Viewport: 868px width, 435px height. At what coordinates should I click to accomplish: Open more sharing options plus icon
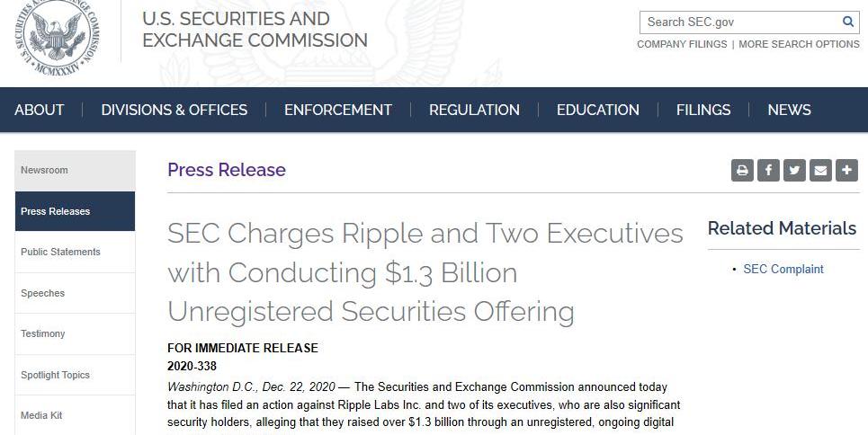[846, 170]
